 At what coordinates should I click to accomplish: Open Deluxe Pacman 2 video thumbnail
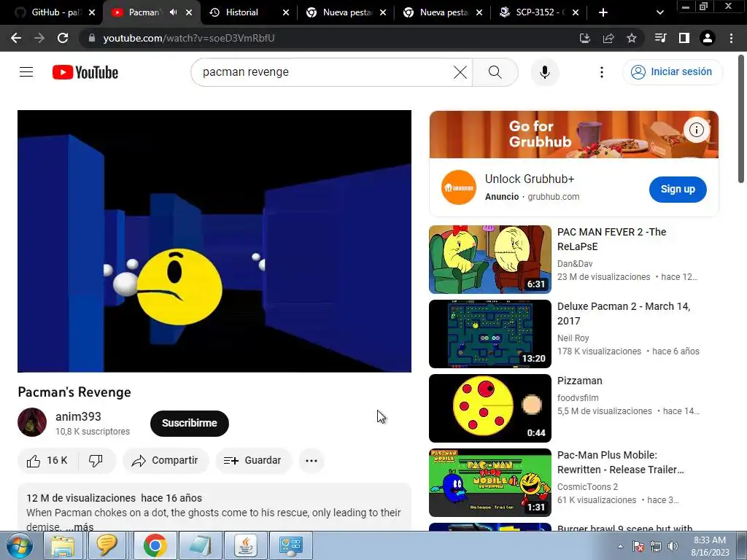click(x=489, y=334)
